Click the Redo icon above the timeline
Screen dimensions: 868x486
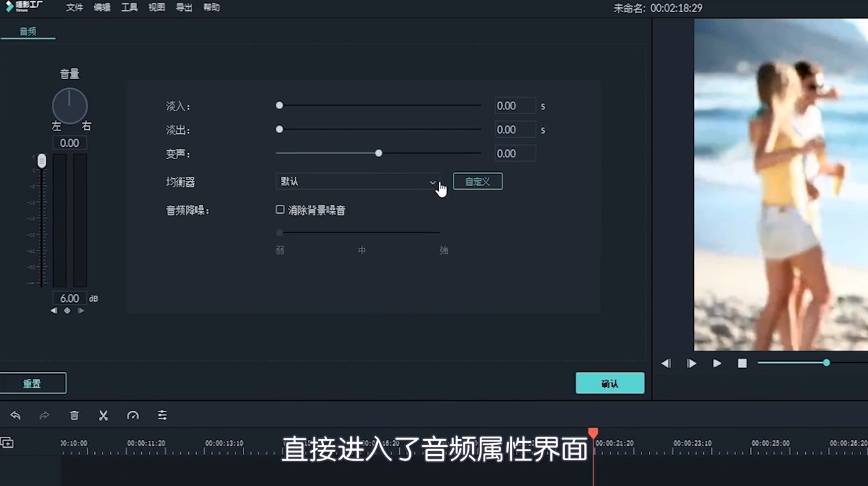44,415
